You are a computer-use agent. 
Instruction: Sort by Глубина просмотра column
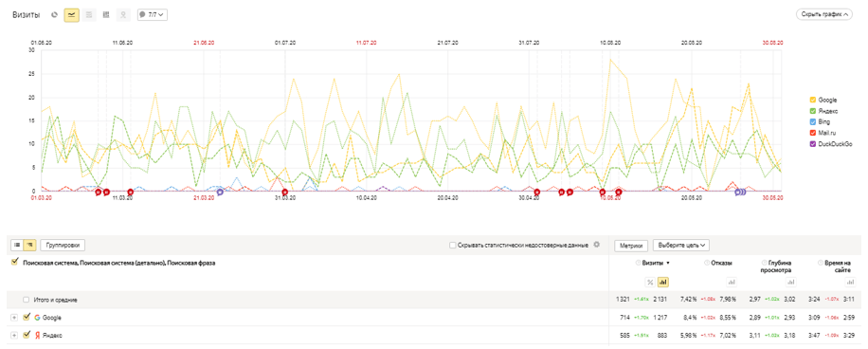(777, 266)
